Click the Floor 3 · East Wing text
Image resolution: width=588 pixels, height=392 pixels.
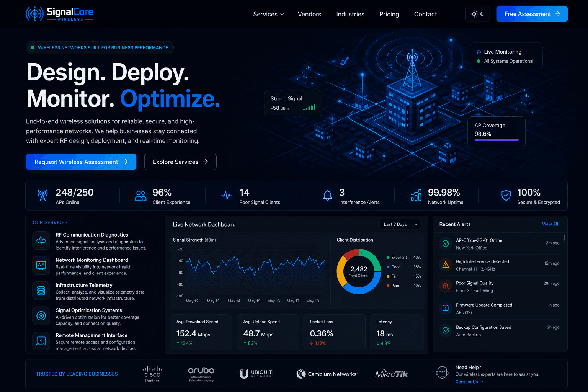click(474, 291)
